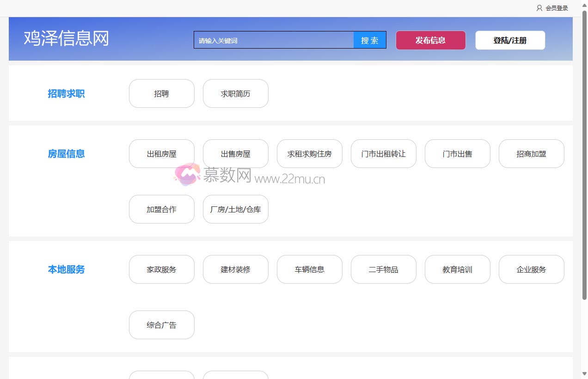The height and width of the screenshot is (379, 588).
Task: Choose the 厂房/土地/仓库 category
Action: click(235, 209)
